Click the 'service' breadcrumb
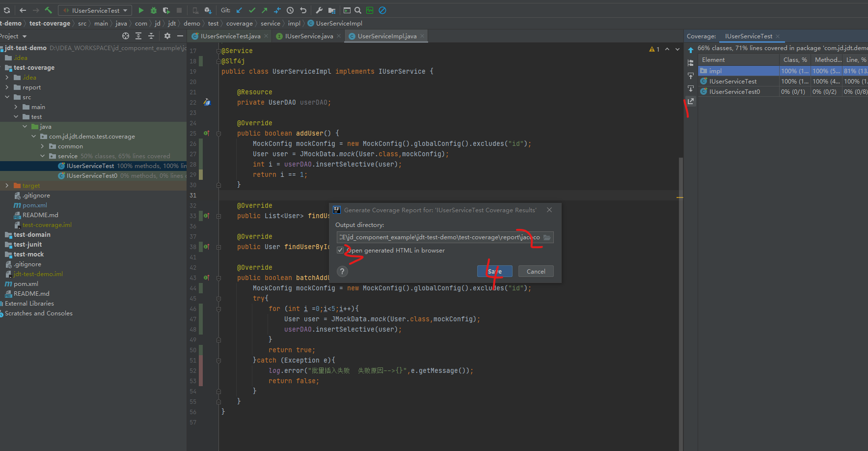 tap(271, 24)
